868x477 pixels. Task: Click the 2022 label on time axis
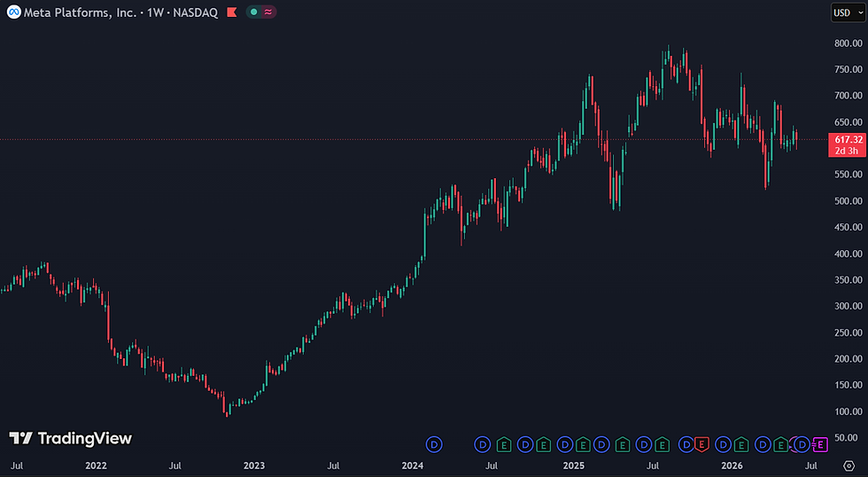click(x=96, y=466)
